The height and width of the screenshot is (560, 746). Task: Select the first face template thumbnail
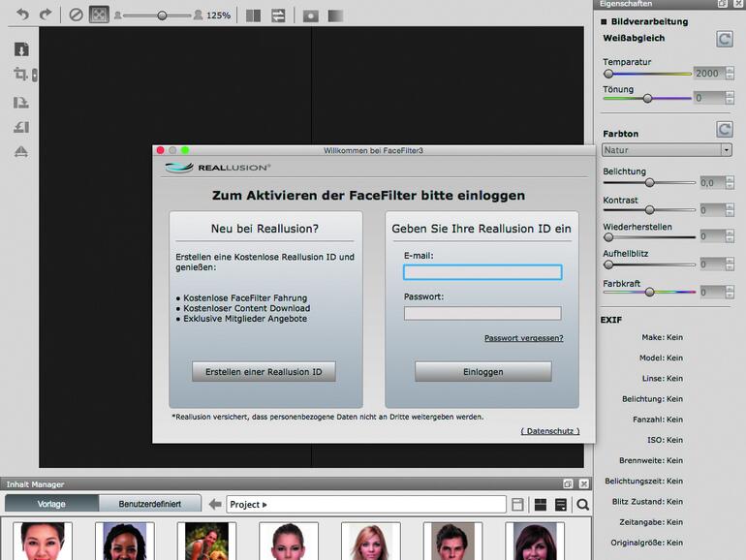43,541
